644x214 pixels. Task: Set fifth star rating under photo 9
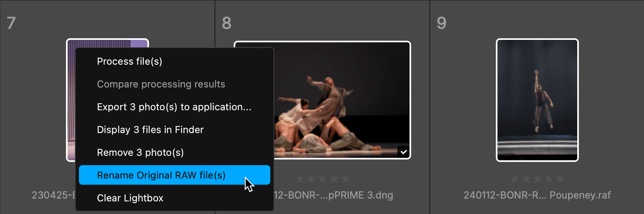[x=560, y=179]
